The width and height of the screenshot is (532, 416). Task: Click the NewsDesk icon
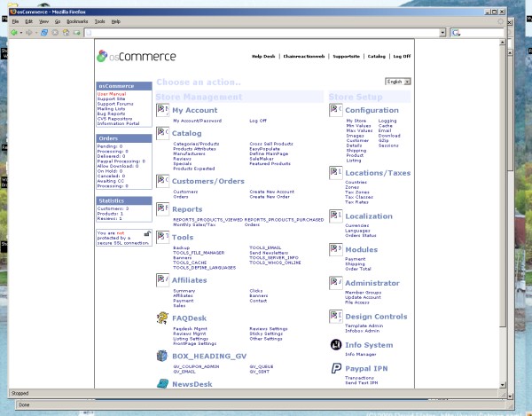(x=163, y=384)
